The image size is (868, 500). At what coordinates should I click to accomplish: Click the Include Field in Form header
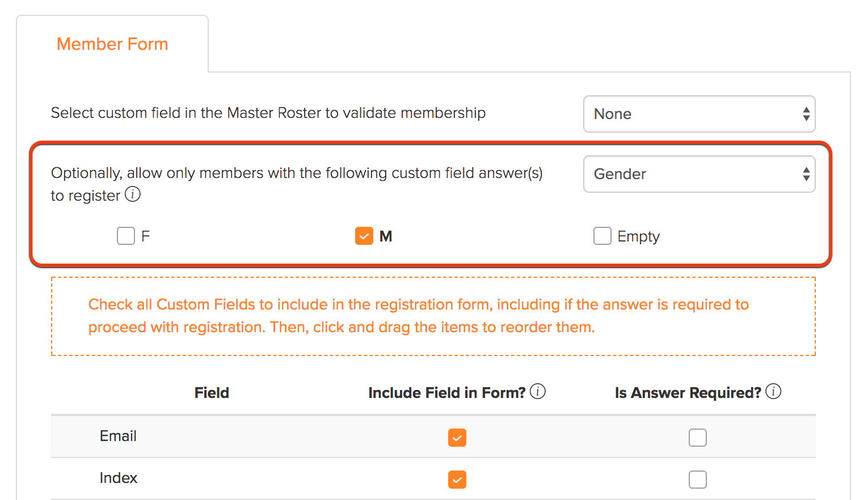coord(447,393)
